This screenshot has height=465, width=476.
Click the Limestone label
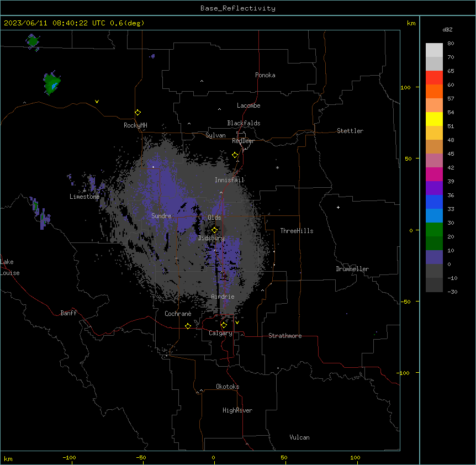[84, 197]
